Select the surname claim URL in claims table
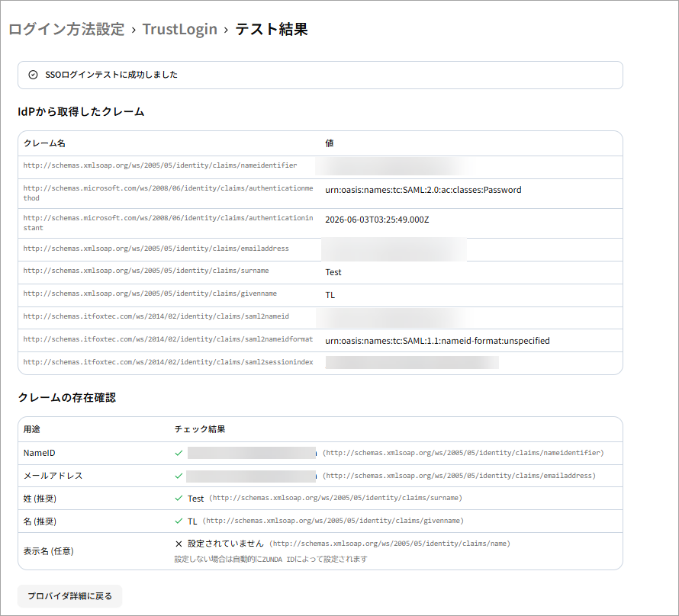The height and width of the screenshot is (616, 679). (x=146, y=271)
